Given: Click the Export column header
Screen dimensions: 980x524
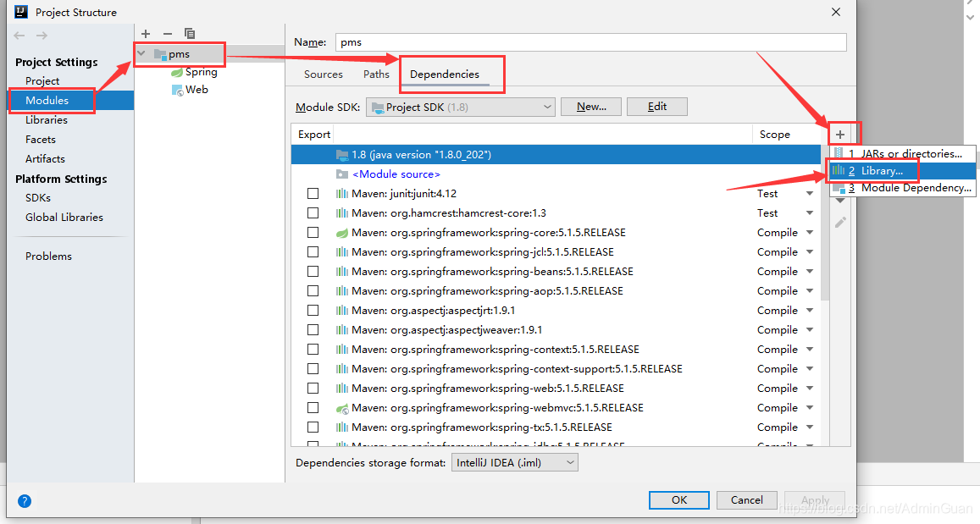Looking at the screenshot, I should click(x=313, y=135).
